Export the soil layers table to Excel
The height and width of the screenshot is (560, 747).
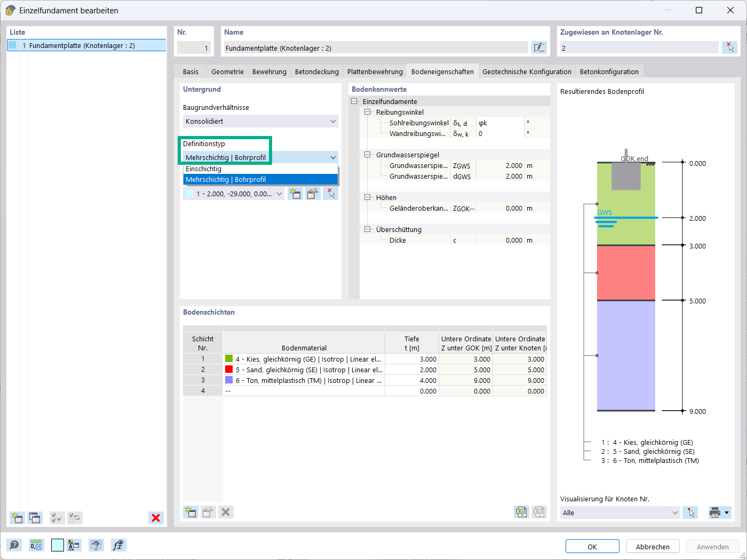(x=521, y=512)
